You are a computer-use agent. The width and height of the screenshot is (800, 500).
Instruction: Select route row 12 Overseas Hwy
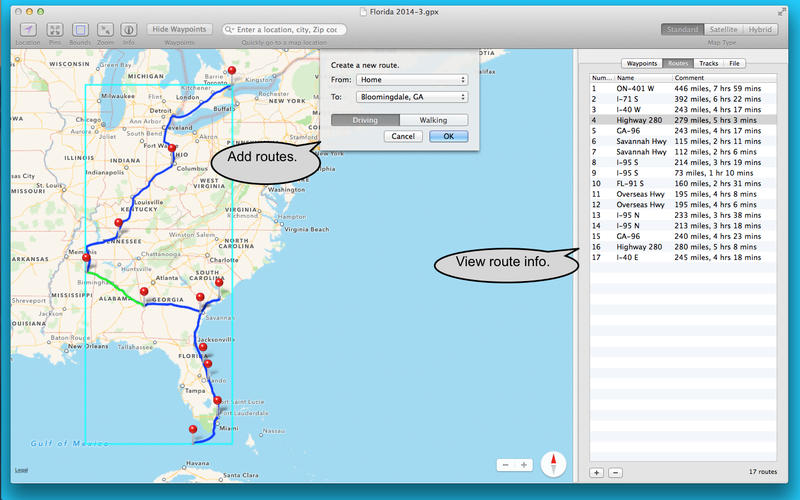click(x=683, y=205)
